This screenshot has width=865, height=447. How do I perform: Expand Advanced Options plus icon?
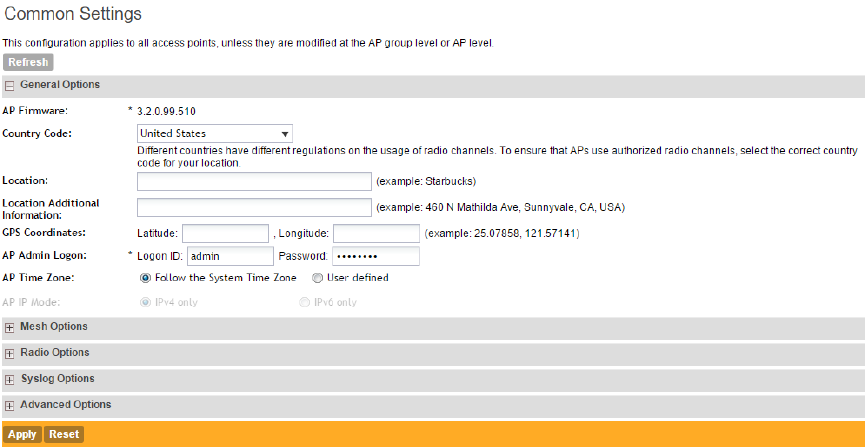(x=9, y=405)
